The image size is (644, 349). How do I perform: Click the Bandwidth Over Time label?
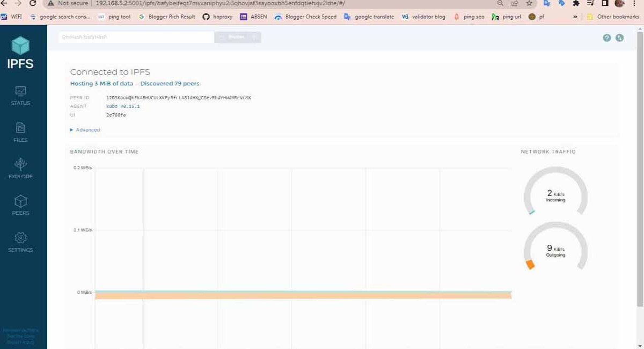click(104, 152)
